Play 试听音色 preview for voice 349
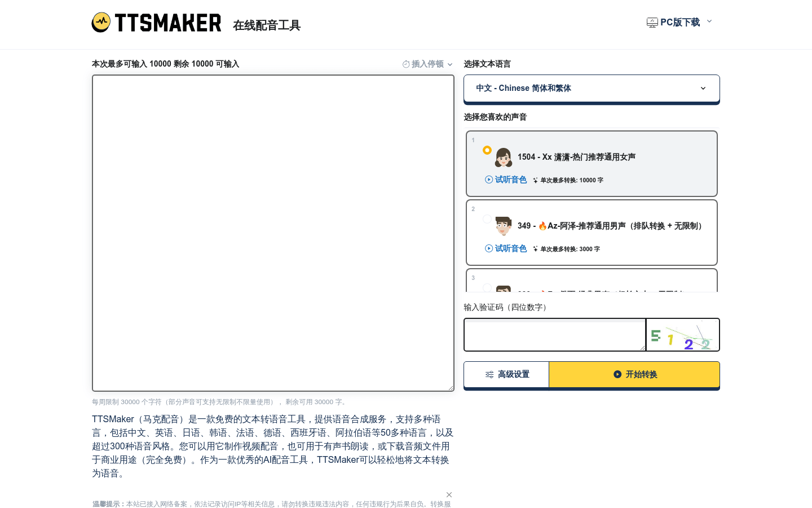This screenshot has width=812, height=508. [x=506, y=248]
